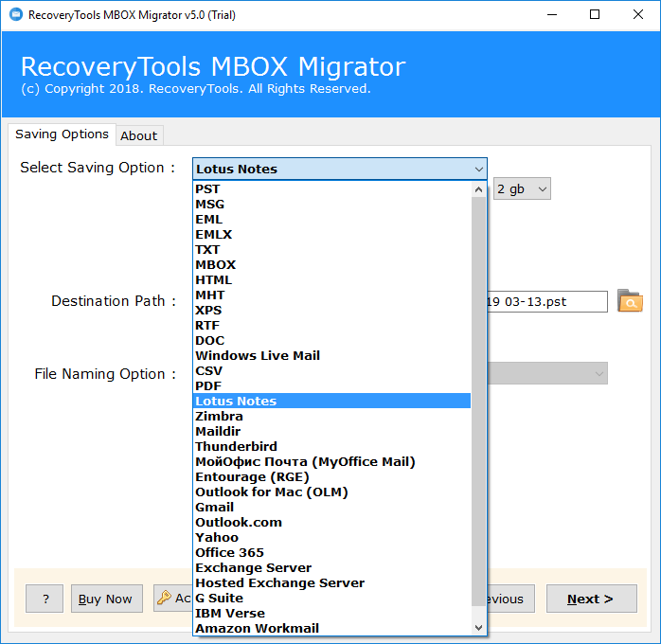This screenshot has width=661, height=644.
Task: Pick TXT in the format list
Action: [x=332, y=250]
